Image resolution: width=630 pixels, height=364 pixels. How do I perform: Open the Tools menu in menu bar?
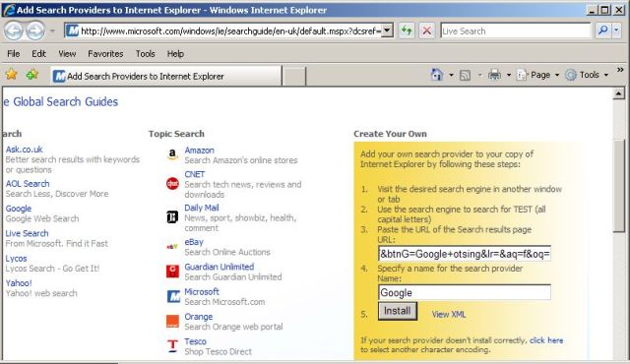point(145,54)
